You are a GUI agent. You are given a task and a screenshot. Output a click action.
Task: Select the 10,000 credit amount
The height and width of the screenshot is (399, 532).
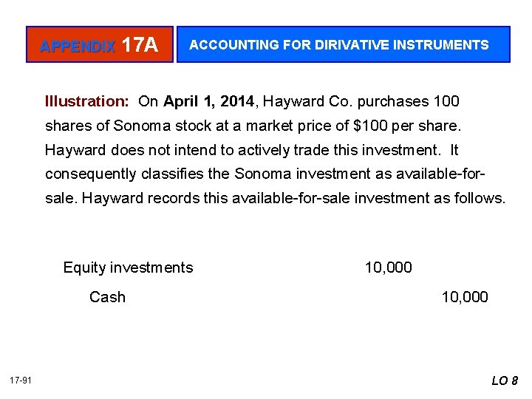pos(465,297)
